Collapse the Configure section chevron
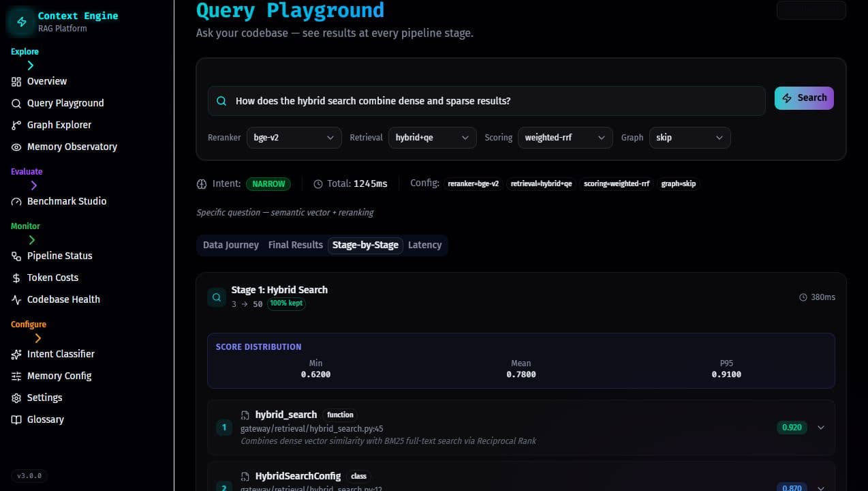This screenshot has width=868, height=491. click(x=38, y=338)
